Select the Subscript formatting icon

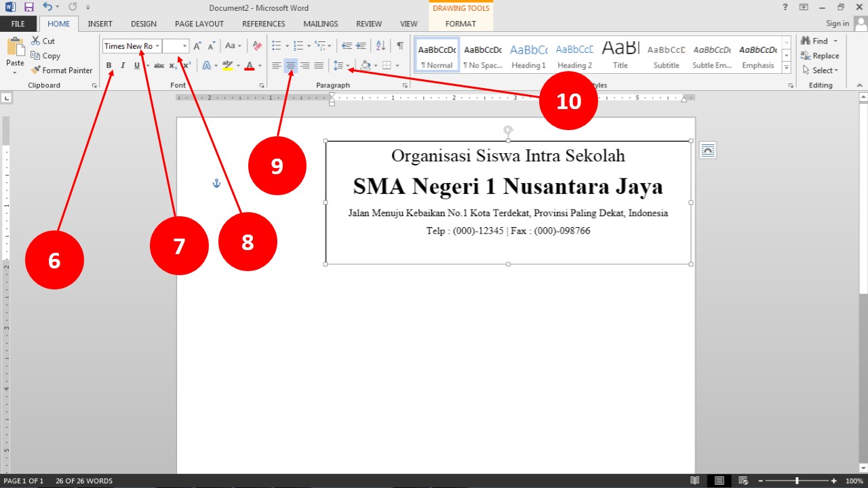click(172, 66)
